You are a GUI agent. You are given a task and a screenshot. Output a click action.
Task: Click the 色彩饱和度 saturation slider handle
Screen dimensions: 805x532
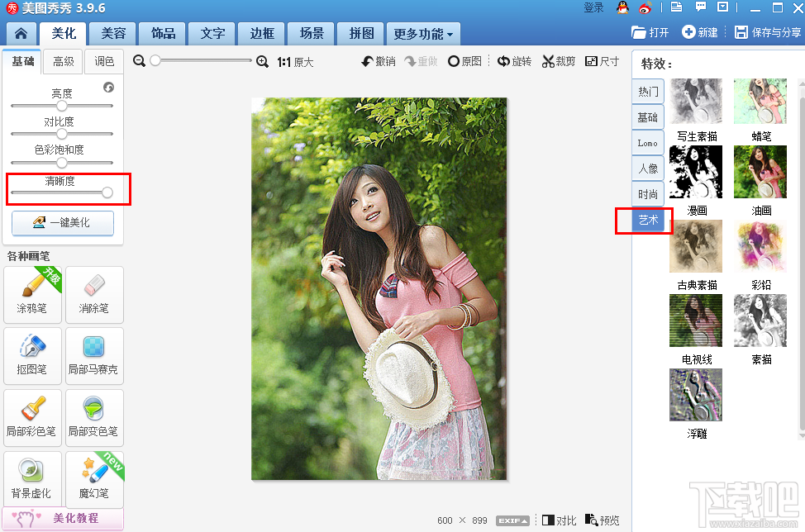pyautogui.click(x=62, y=163)
